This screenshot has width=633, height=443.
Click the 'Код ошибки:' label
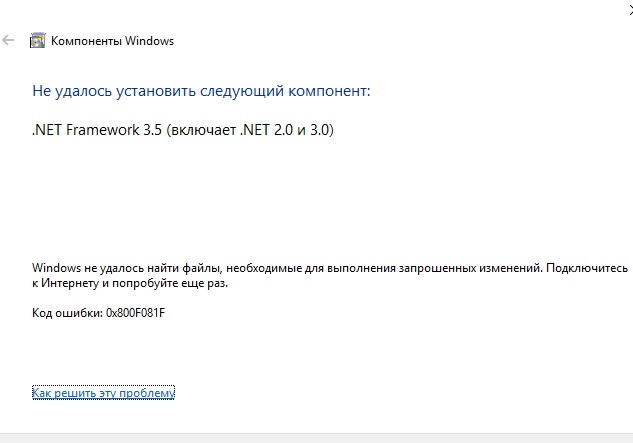[67, 313]
